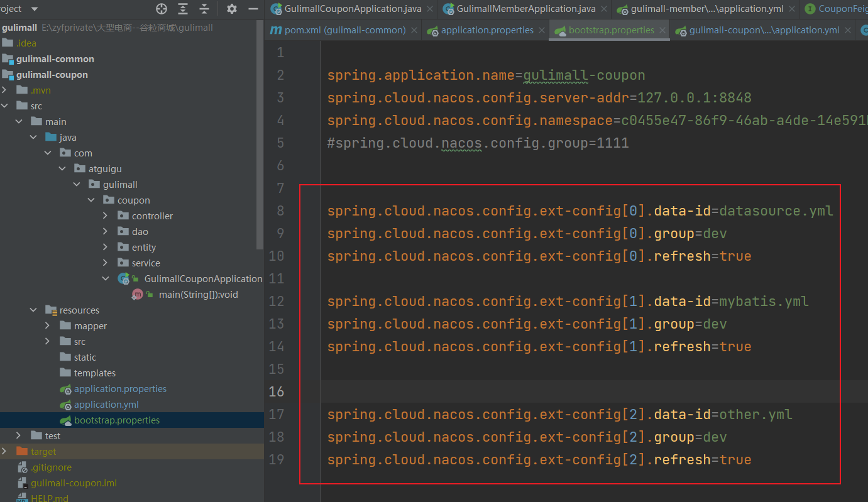The height and width of the screenshot is (502, 868).
Task: Click the Collapse All icon in Project toolbar
Action: [x=204, y=9]
